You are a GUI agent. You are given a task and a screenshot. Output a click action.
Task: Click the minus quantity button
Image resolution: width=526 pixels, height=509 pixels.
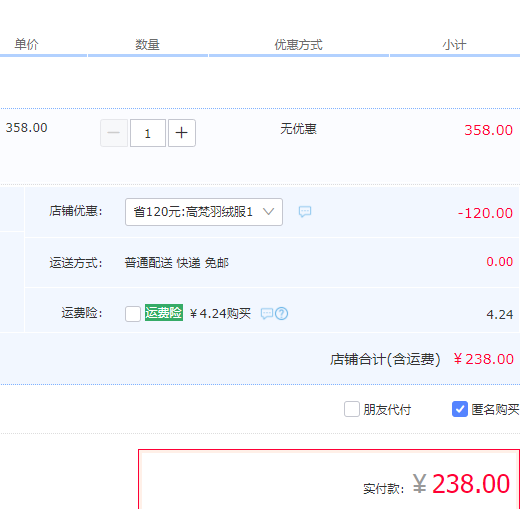[114, 133]
